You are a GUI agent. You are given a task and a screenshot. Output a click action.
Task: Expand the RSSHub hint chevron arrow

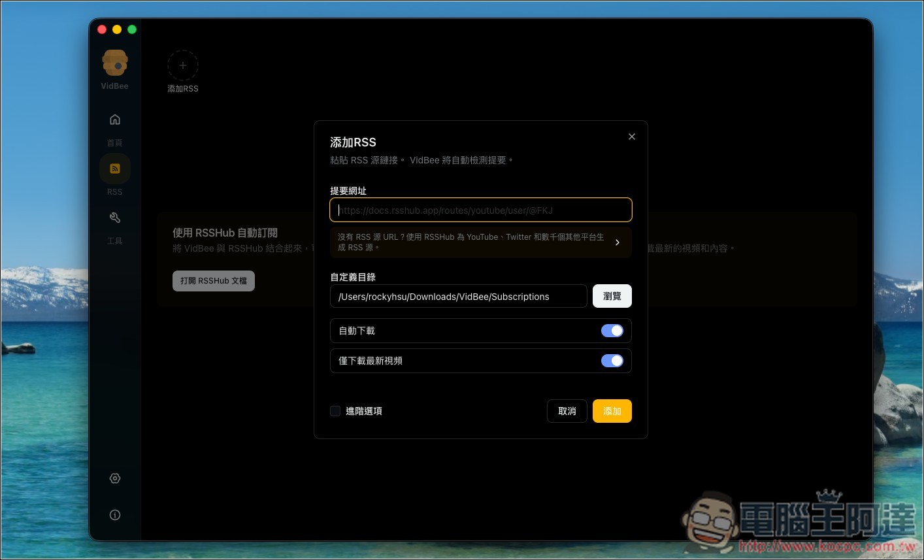[x=618, y=242]
